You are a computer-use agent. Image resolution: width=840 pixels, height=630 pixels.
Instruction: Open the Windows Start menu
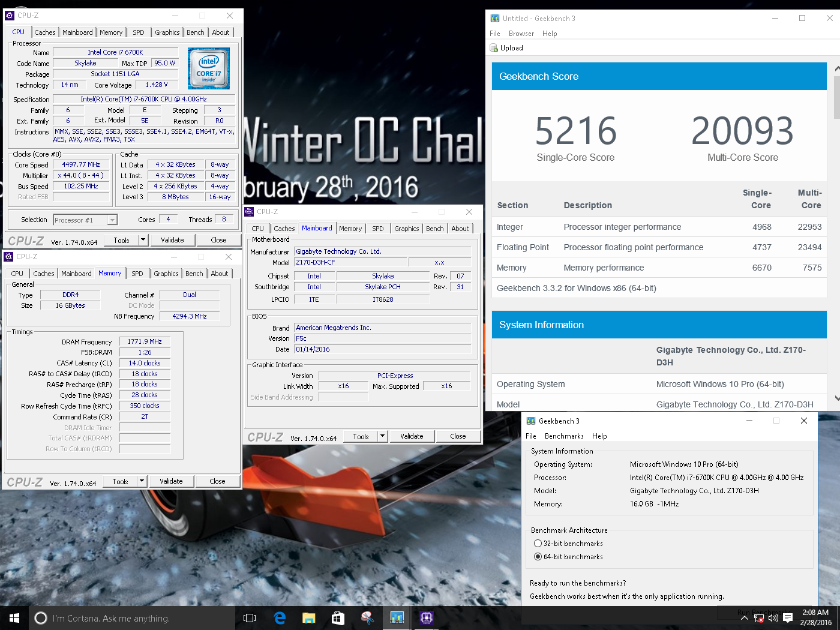[14, 618]
